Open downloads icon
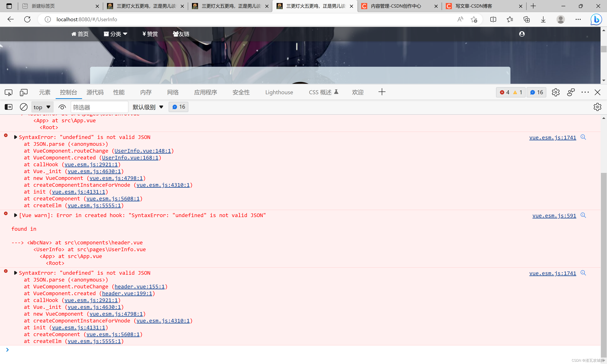The image size is (607, 364). pos(543,19)
